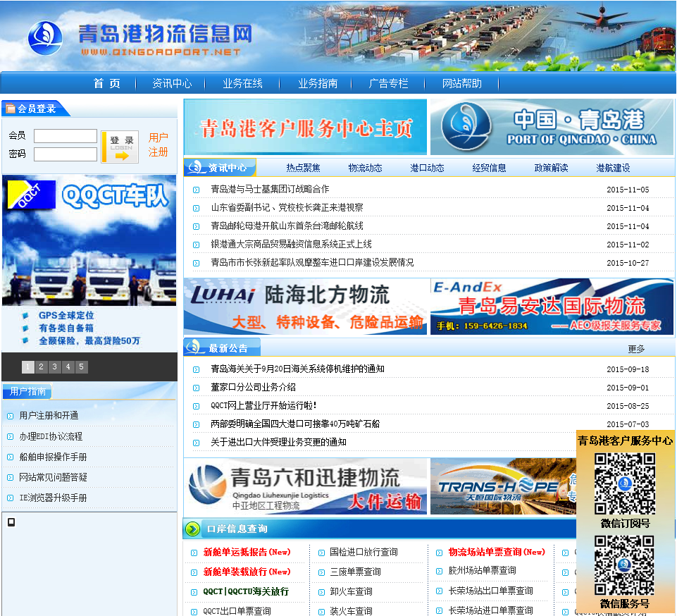Open 用户注册和开通 guide link
The height and width of the screenshot is (616, 677).
coord(49,416)
